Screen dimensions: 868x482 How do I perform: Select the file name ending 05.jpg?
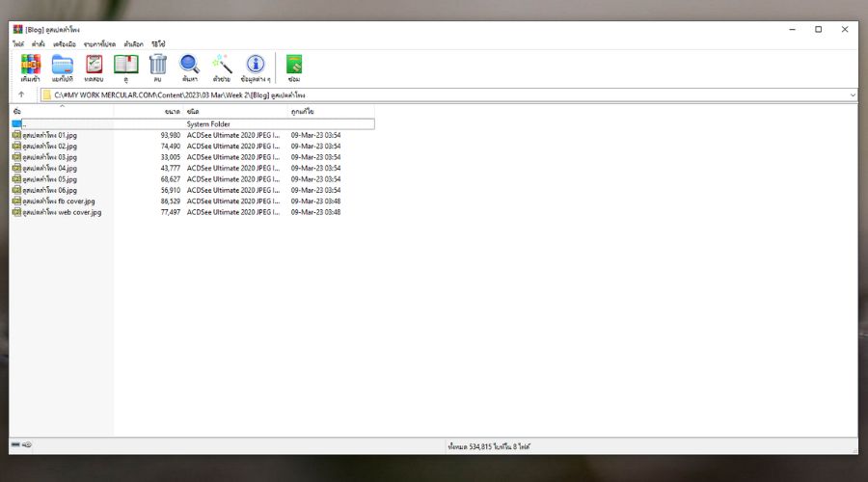click(50, 179)
